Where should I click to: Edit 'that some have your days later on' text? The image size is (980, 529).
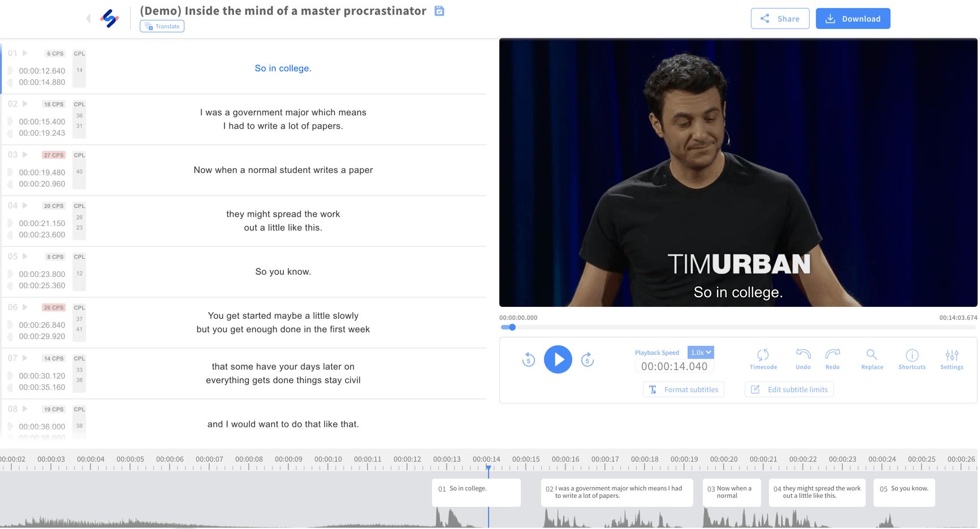coord(283,374)
